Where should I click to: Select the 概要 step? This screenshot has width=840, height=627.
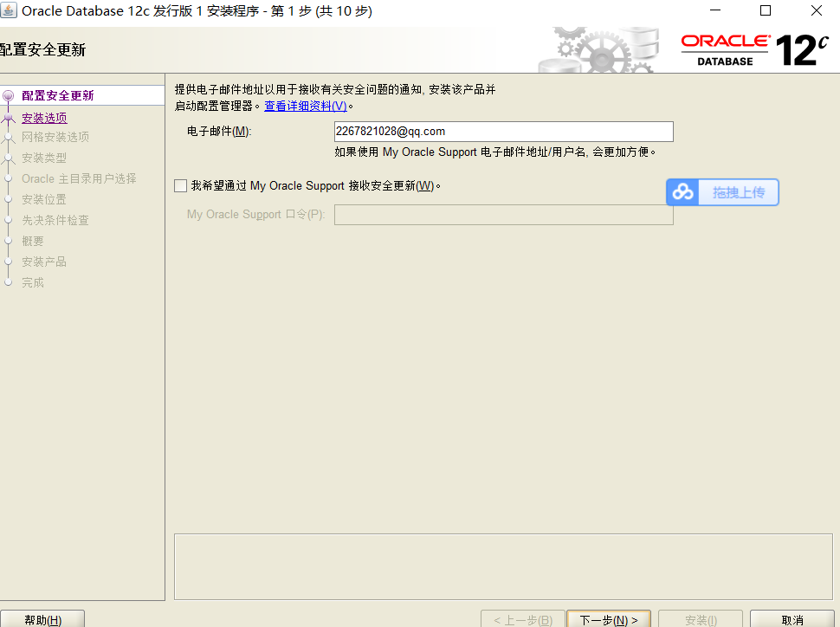[33, 241]
